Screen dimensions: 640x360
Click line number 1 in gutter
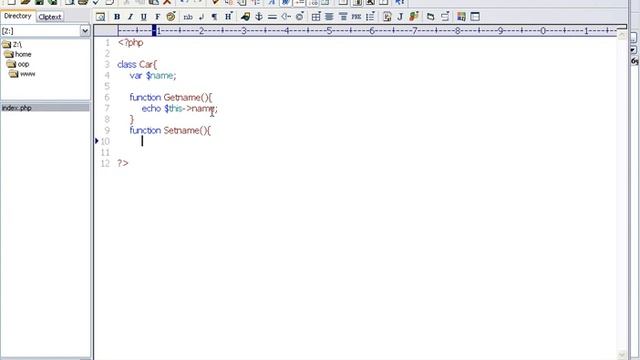click(107, 42)
